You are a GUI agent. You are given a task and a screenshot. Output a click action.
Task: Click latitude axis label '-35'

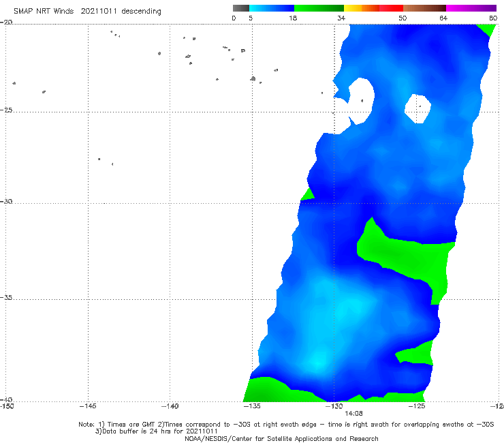tap(6, 298)
